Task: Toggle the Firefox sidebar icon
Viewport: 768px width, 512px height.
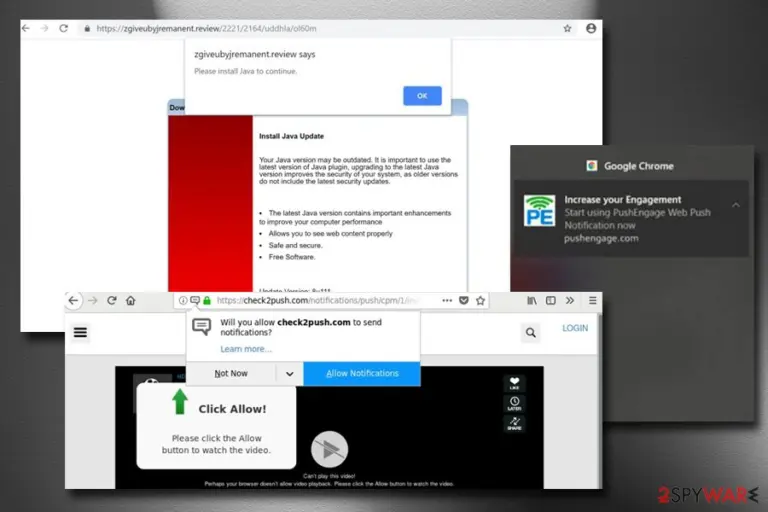Action: [551, 300]
